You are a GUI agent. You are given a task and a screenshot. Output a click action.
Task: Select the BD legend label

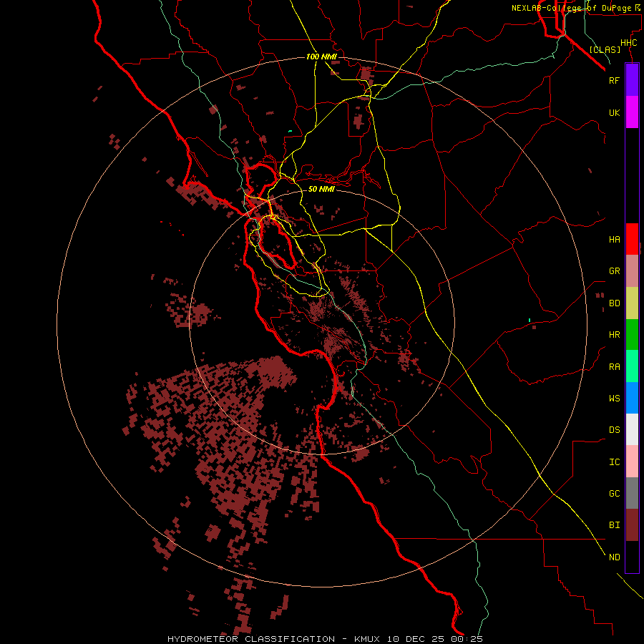coord(614,303)
